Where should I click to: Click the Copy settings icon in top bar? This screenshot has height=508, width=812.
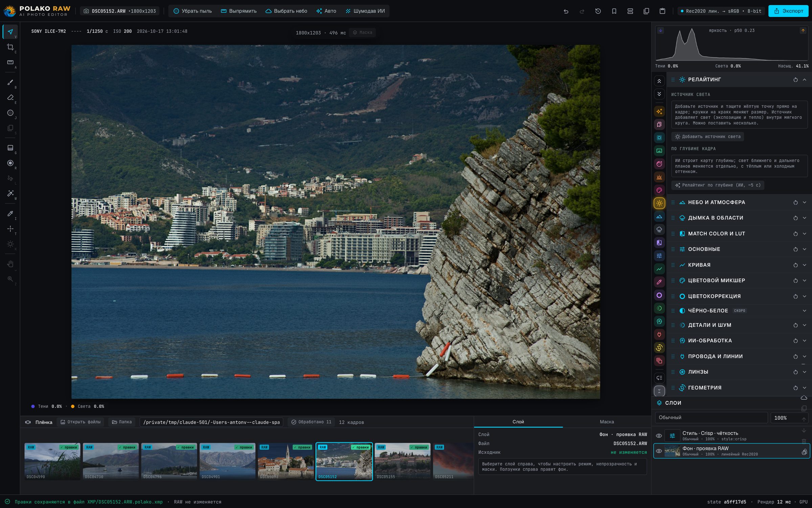point(646,11)
